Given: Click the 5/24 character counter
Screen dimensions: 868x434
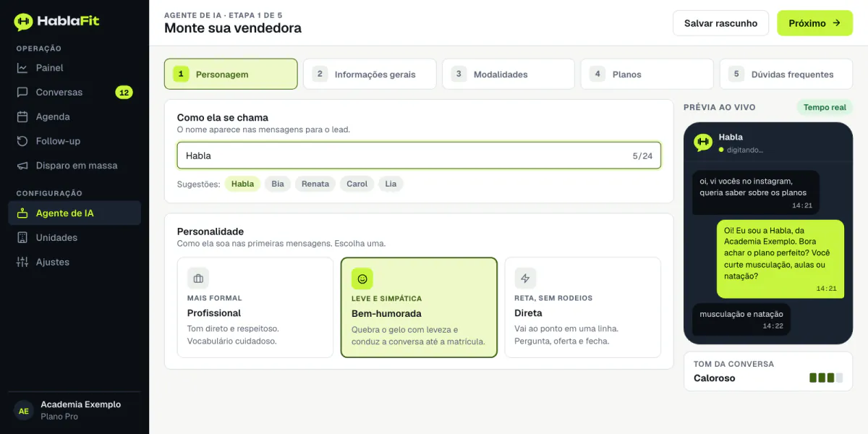Looking at the screenshot, I should pyautogui.click(x=642, y=156).
